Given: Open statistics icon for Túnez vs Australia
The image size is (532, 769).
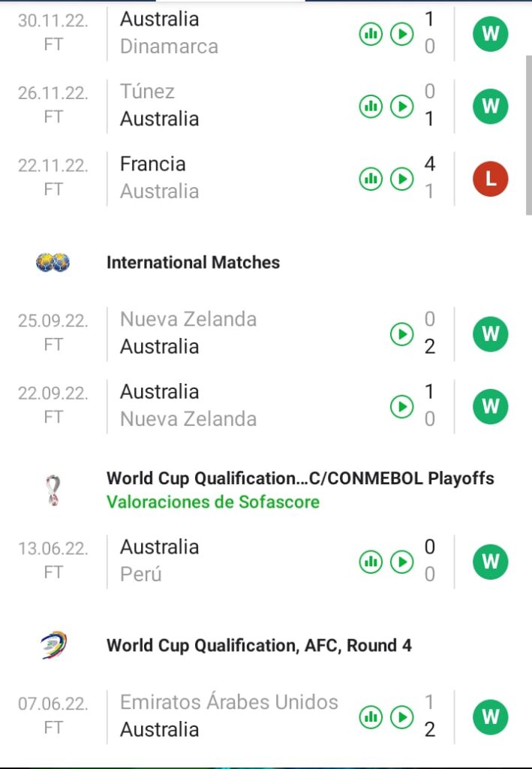Looking at the screenshot, I should (370, 107).
